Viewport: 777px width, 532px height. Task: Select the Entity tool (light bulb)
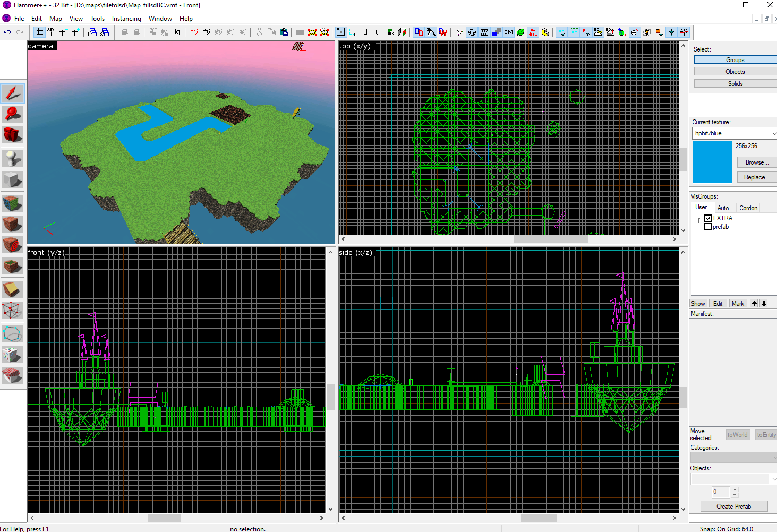(12, 158)
